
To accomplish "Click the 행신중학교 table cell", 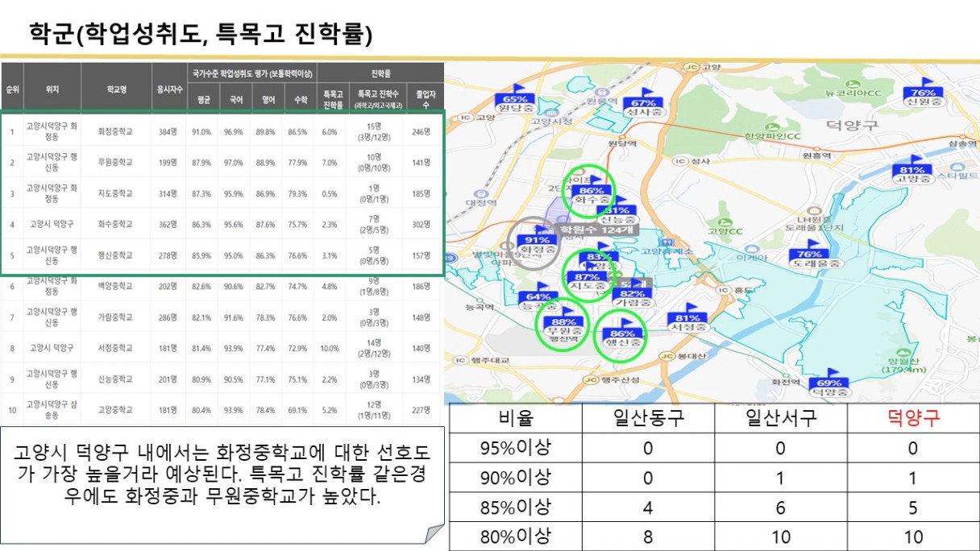I will click(116, 255).
